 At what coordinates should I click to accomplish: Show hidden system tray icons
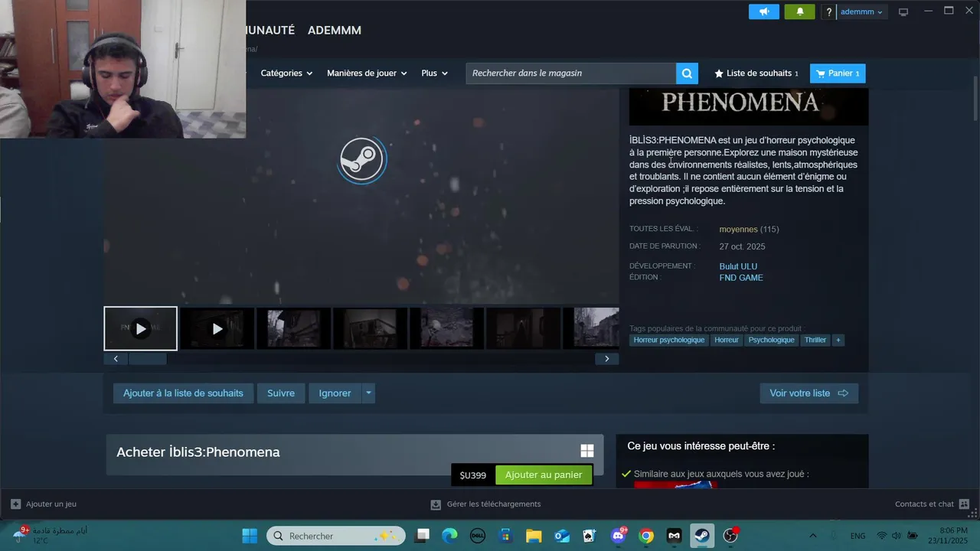click(x=812, y=536)
